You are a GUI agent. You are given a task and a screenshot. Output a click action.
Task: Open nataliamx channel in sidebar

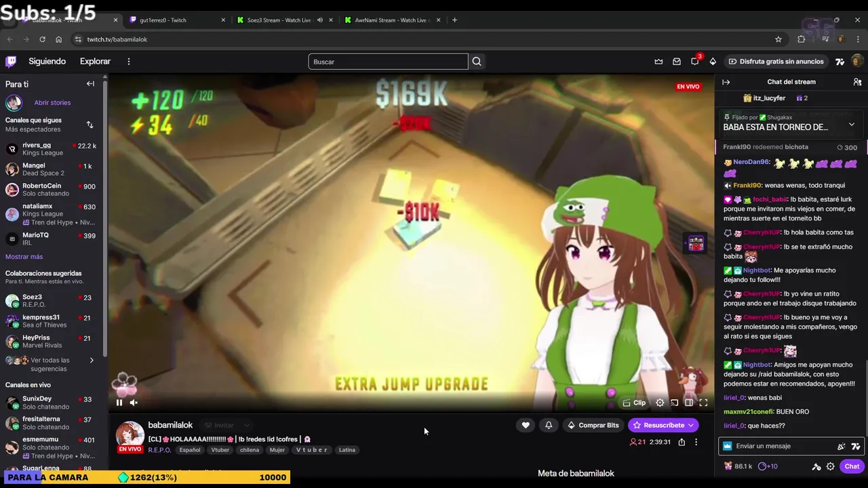tap(51, 213)
